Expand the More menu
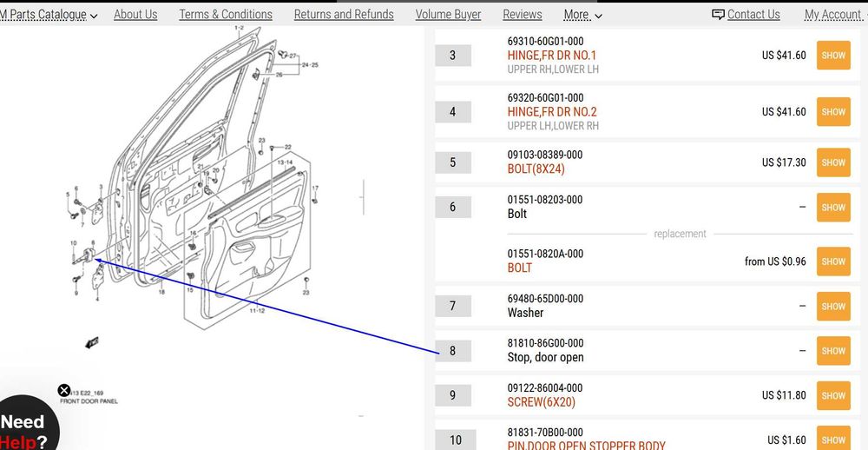 (x=582, y=15)
